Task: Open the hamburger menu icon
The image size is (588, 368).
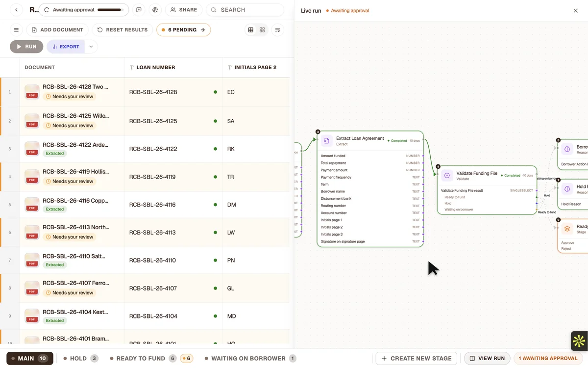Action: click(x=16, y=30)
